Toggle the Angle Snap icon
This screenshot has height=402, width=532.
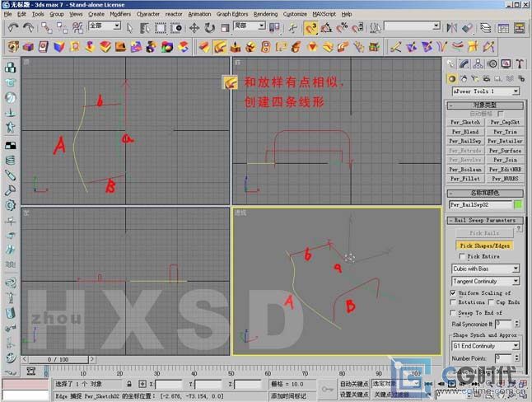tap(326, 28)
